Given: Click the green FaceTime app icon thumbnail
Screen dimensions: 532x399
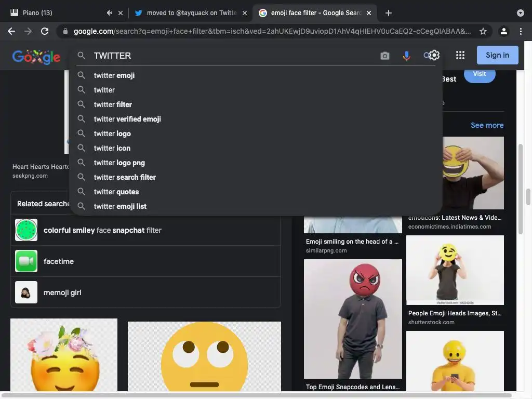Looking at the screenshot, I should point(26,261).
